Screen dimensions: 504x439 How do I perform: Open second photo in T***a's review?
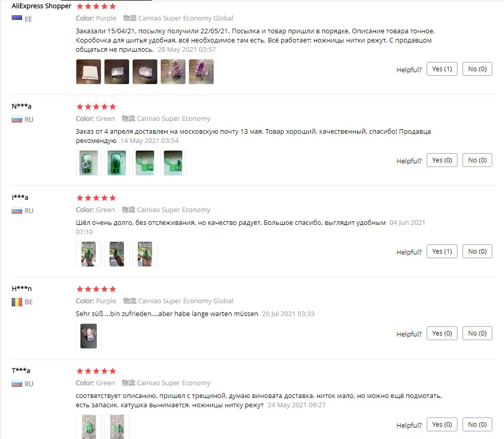click(x=117, y=427)
